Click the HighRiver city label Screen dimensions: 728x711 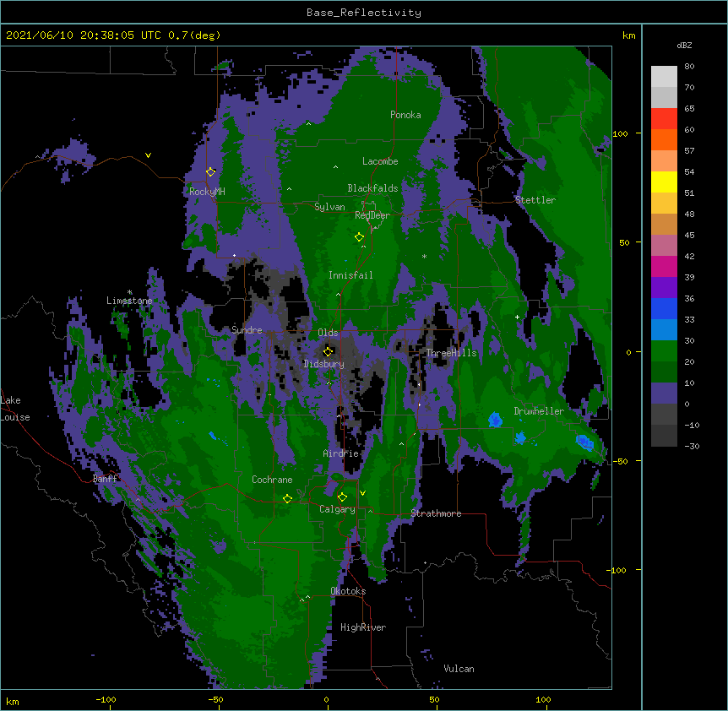[x=362, y=627]
